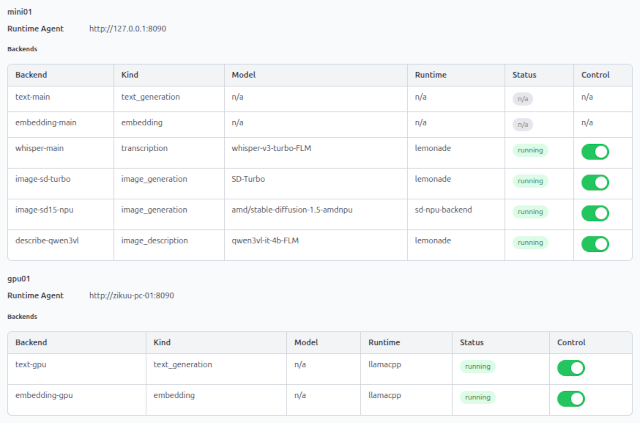Toggle the text-gpu backend control
640x423 pixels.
point(571,368)
